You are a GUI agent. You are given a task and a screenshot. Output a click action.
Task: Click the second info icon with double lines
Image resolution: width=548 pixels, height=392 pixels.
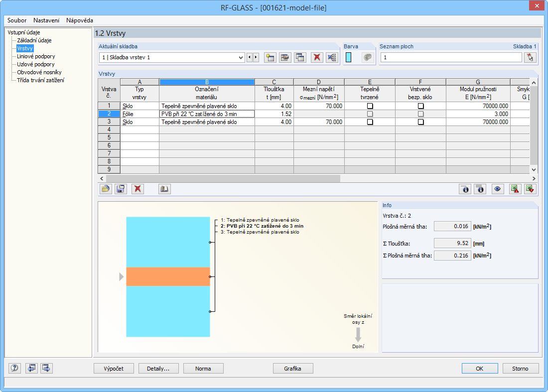click(x=480, y=189)
